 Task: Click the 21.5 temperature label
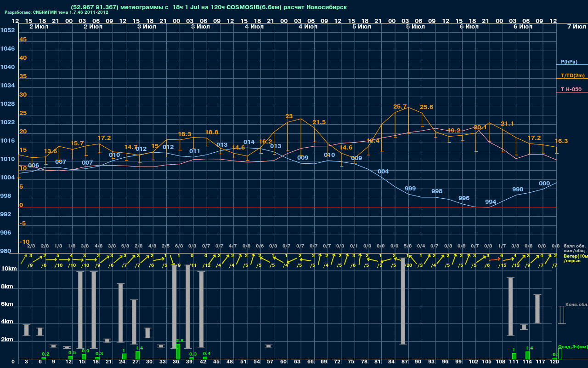(x=319, y=122)
